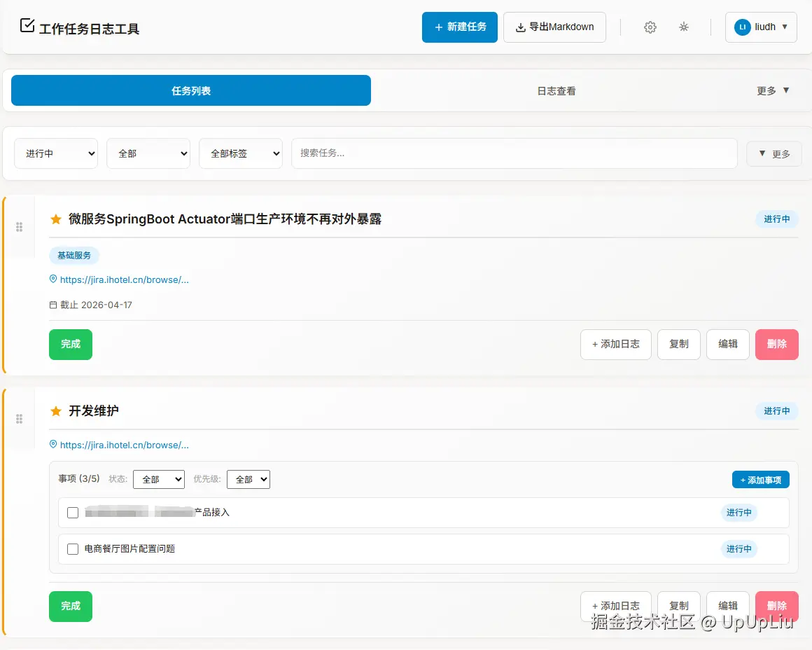812x650 pixels.
Task: Click the 截止 2026-04-17 deadline text
Action: point(97,305)
